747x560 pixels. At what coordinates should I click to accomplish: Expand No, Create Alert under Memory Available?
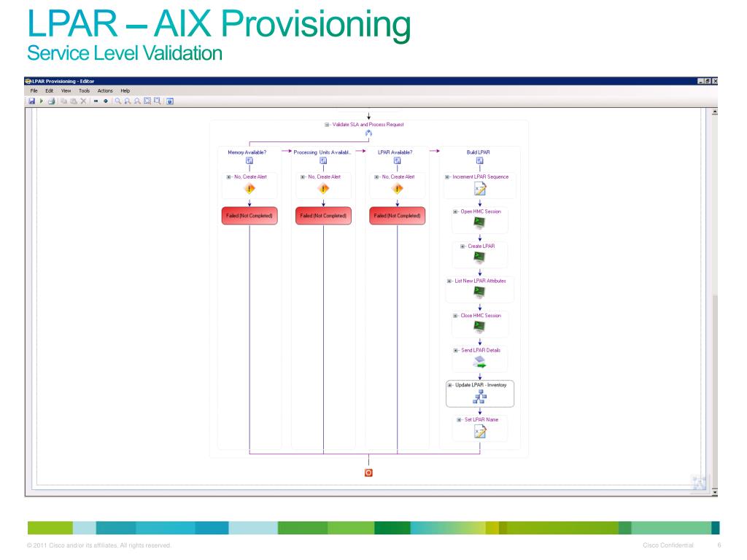coord(228,177)
